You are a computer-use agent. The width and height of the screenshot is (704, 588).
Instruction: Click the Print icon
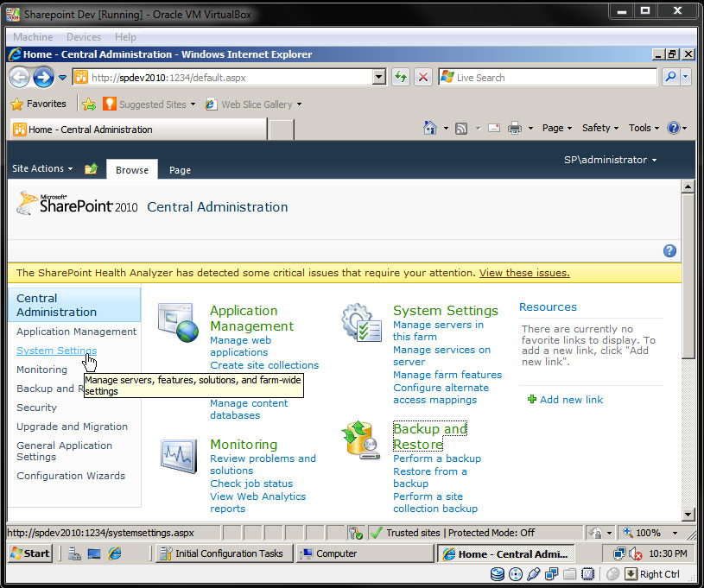click(515, 129)
